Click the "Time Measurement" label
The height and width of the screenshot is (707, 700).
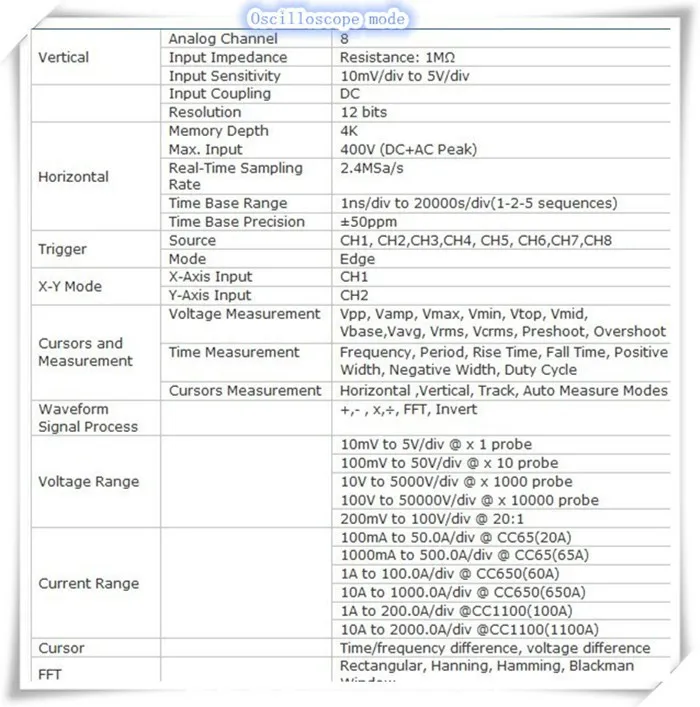[x=234, y=352]
